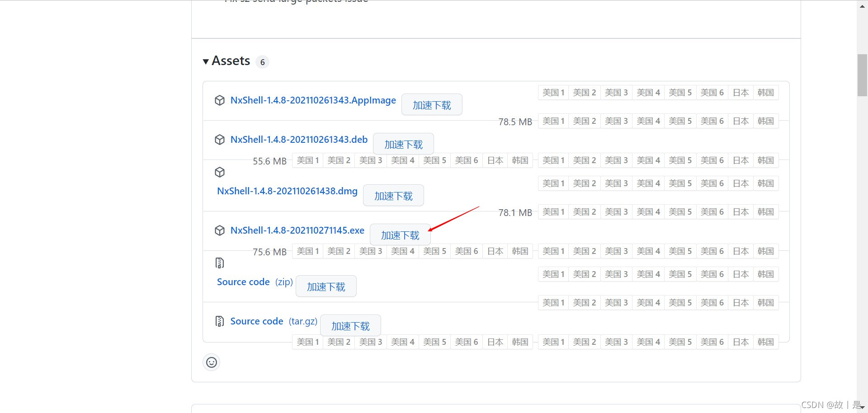Select 韩国 mirror in the 78.5 MB row
This screenshot has height=413, width=868.
coord(766,121)
